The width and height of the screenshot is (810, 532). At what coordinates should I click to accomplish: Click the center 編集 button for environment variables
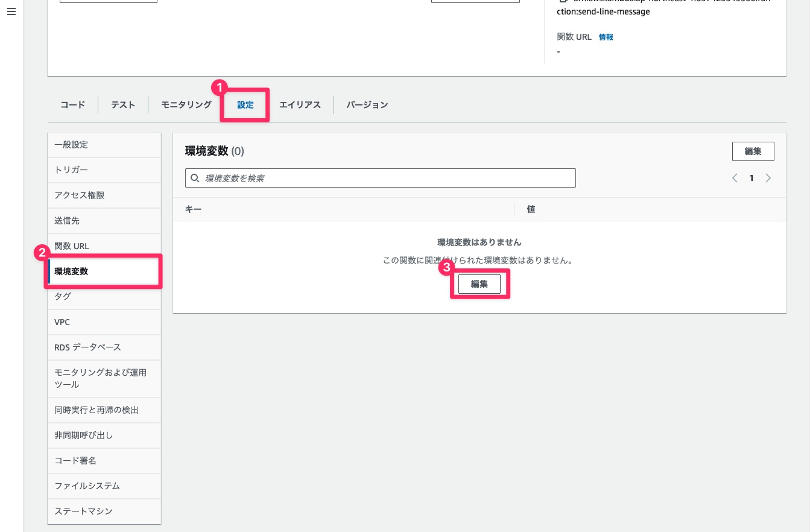(x=479, y=283)
